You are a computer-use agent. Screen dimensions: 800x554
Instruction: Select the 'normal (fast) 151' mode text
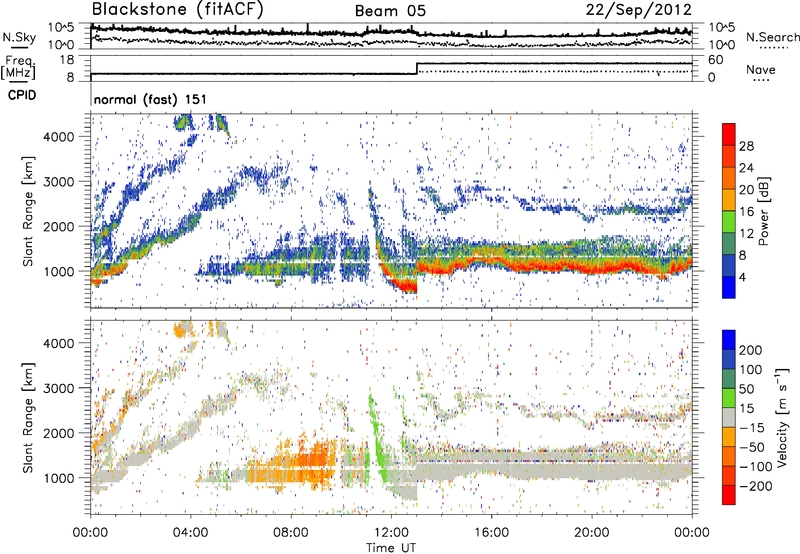tap(151, 99)
